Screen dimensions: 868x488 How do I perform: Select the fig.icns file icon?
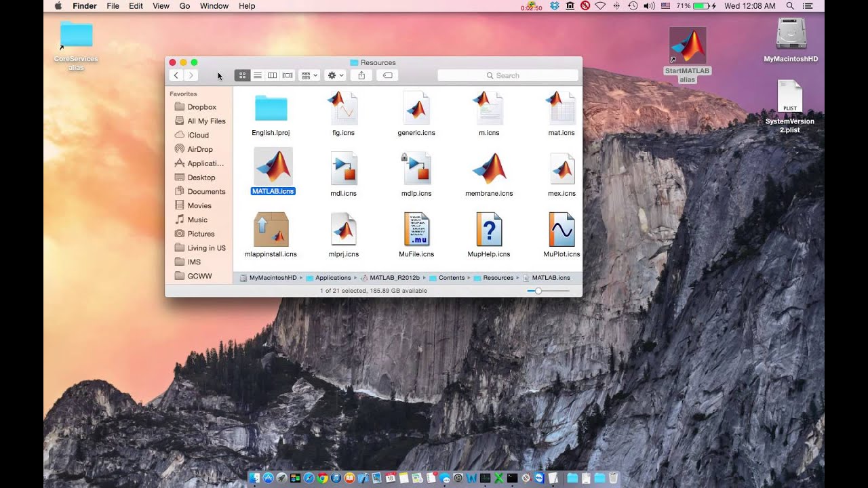(x=344, y=108)
